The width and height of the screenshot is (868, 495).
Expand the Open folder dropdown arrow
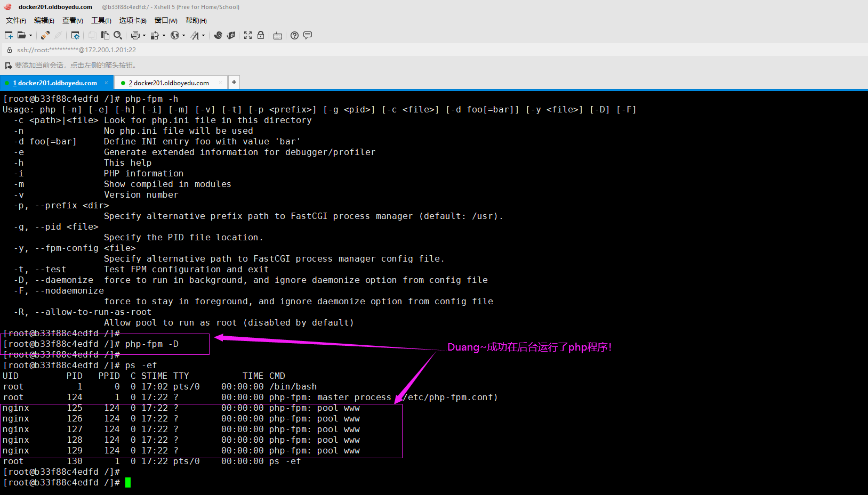tap(30, 36)
